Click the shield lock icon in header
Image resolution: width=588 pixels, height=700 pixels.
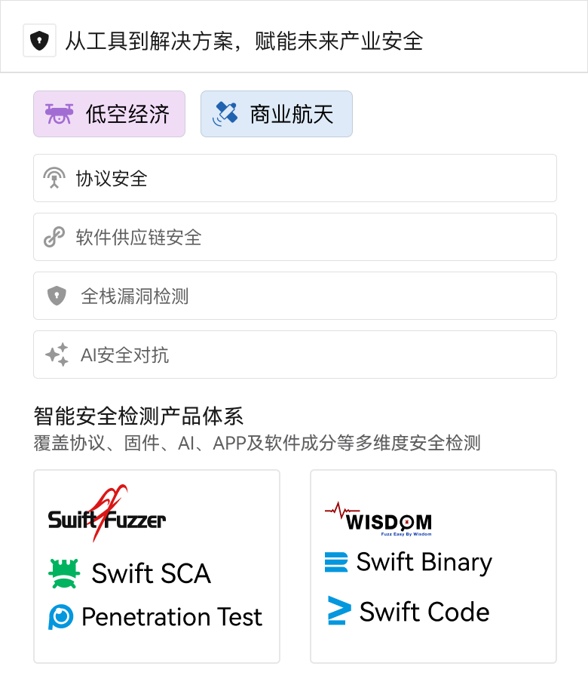point(39,41)
